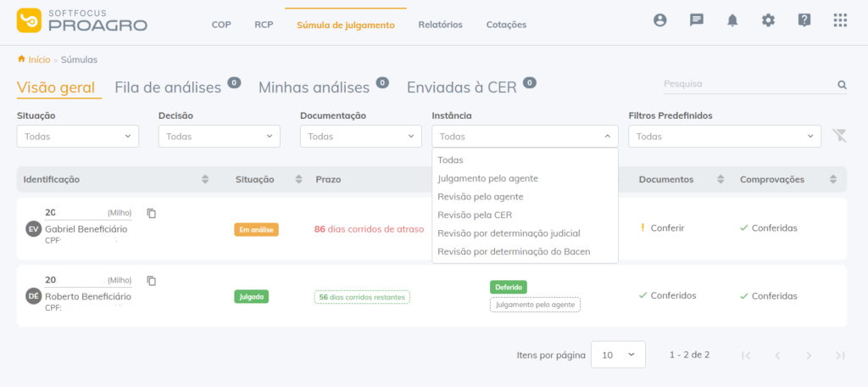Clear filters with the funnel-slash icon
This screenshot has width=868, height=387.
[x=840, y=136]
